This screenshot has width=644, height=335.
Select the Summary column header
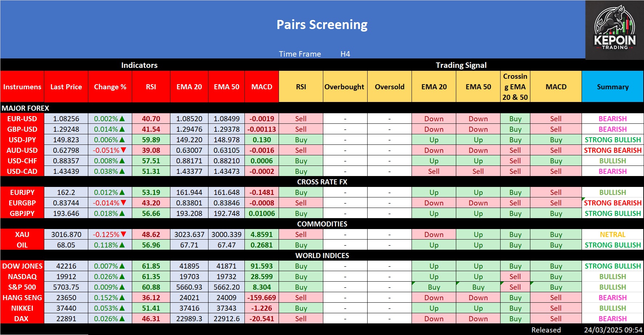pyautogui.click(x=612, y=87)
